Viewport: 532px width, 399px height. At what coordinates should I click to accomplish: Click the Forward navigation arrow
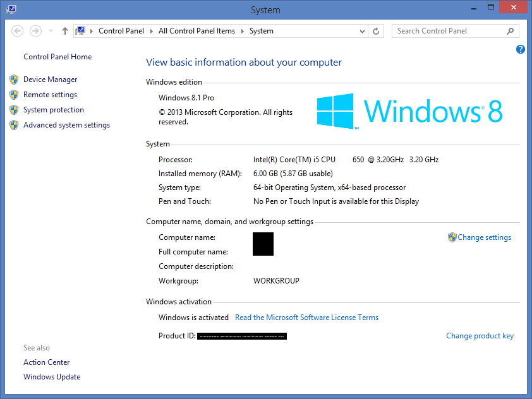(x=35, y=31)
